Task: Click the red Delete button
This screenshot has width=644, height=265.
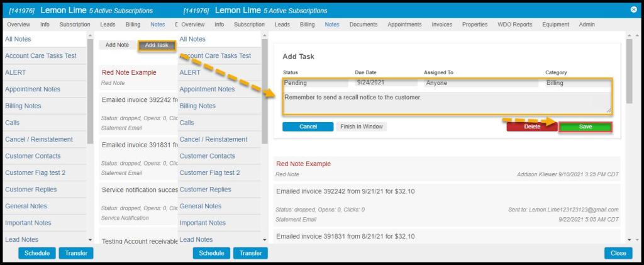Action: coord(531,127)
